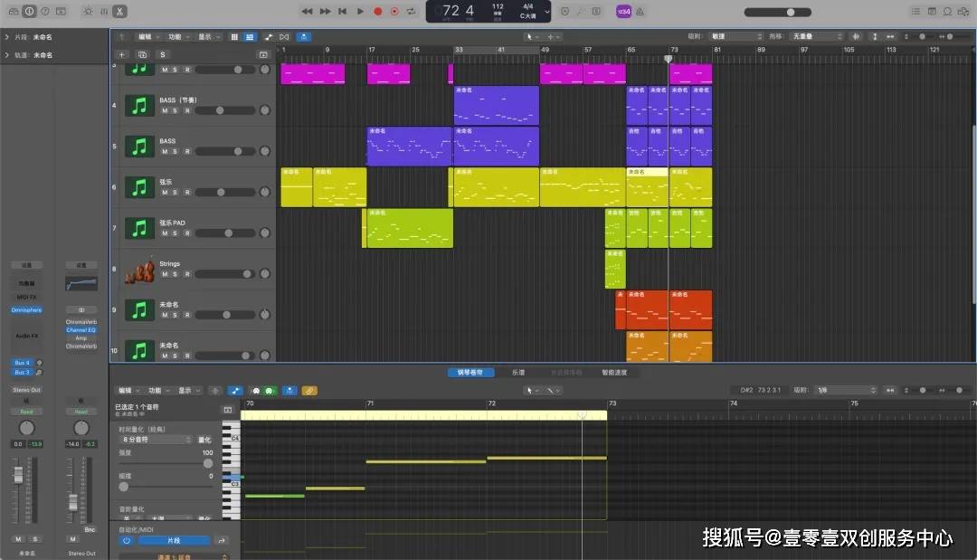Image resolution: width=977 pixels, height=560 pixels.
Task: Click the record button in the transport
Action: 378,12
